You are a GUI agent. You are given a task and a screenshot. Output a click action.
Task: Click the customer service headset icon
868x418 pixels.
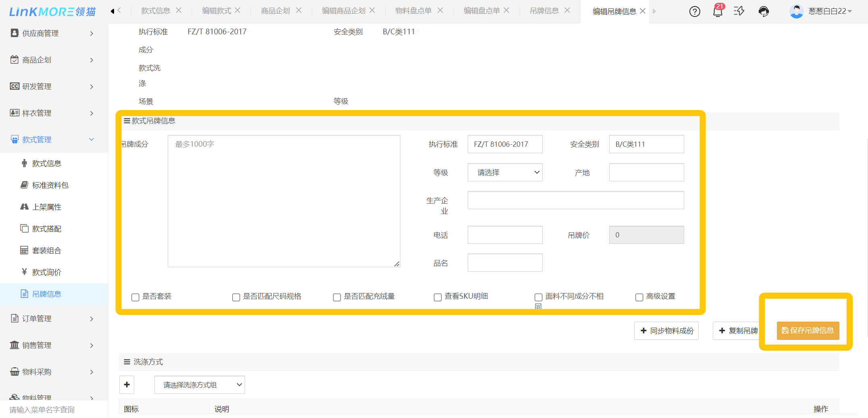click(763, 11)
